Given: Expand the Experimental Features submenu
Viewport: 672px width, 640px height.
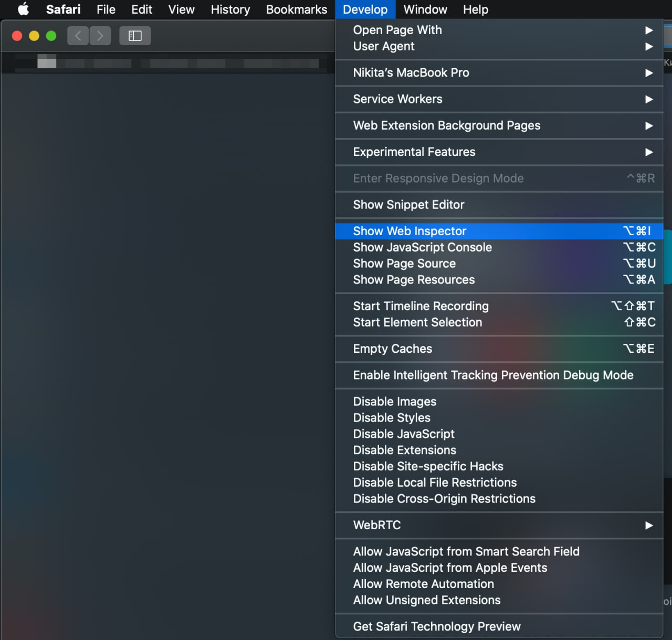Looking at the screenshot, I should pyautogui.click(x=499, y=152).
